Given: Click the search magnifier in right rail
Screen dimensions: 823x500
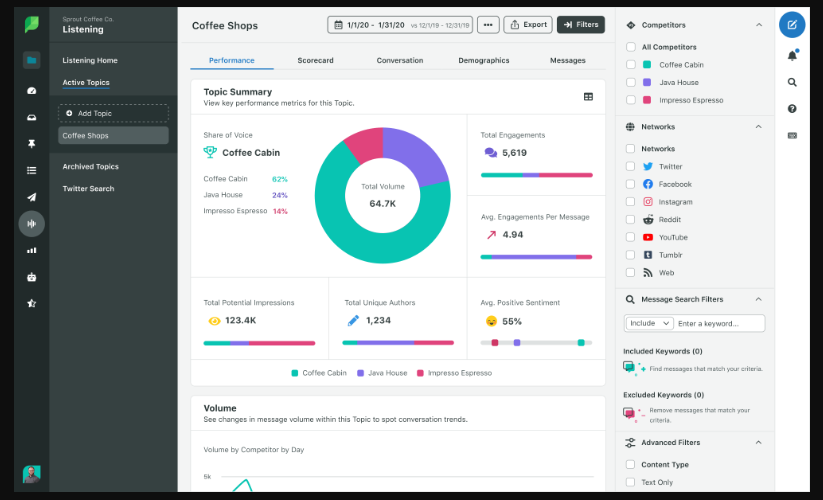Looking at the screenshot, I should [792, 82].
